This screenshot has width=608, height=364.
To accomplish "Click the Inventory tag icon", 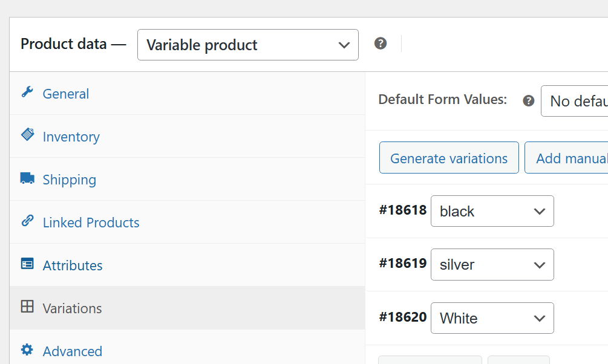I will [x=27, y=134].
